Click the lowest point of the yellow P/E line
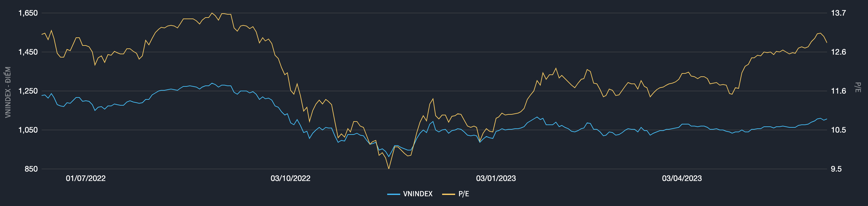 coord(389,168)
